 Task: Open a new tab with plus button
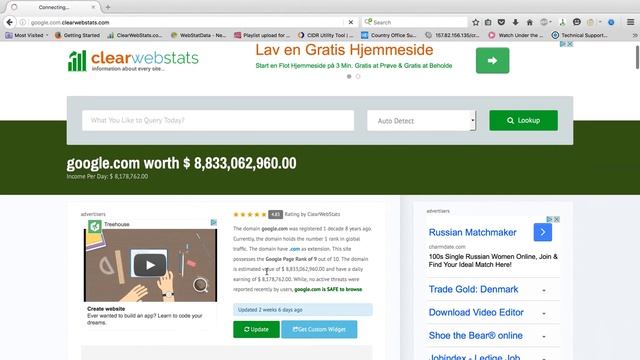pyautogui.click(x=108, y=7)
